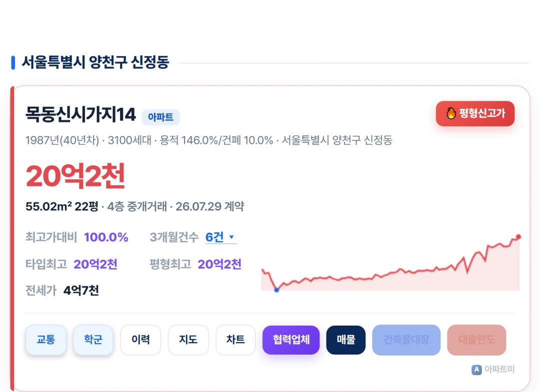Image resolution: width=540 pixels, height=392 pixels.
Task: Open the 교통 info button
Action: (x=46, y=340)
